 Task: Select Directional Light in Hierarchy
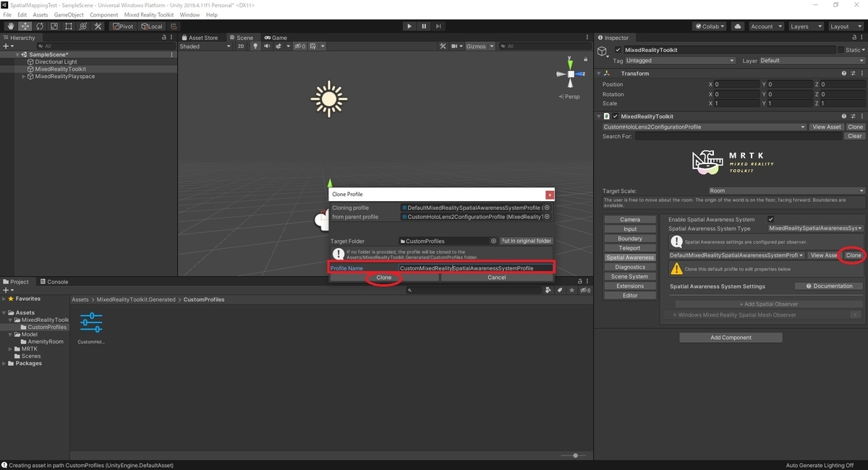coord(56,62)
